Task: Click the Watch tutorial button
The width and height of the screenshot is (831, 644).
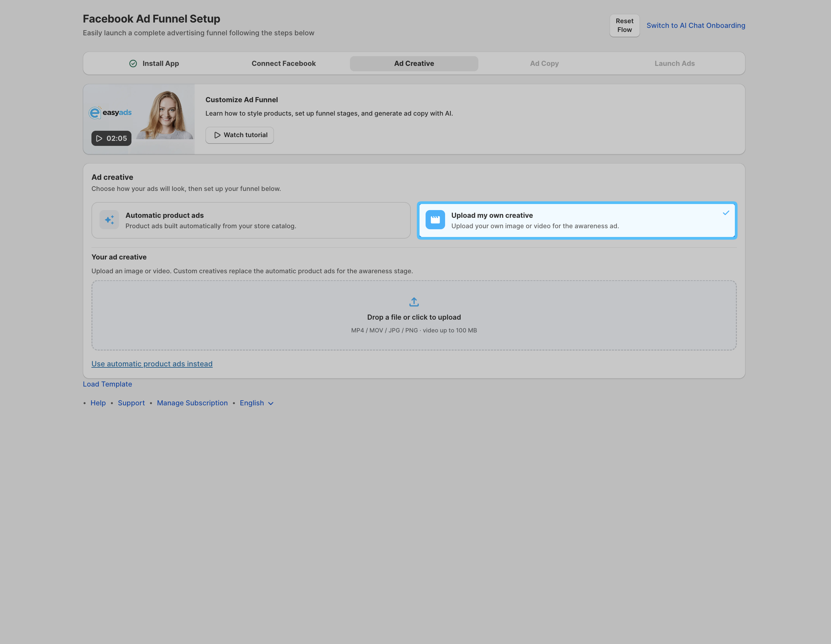Action: pos(239,135)
